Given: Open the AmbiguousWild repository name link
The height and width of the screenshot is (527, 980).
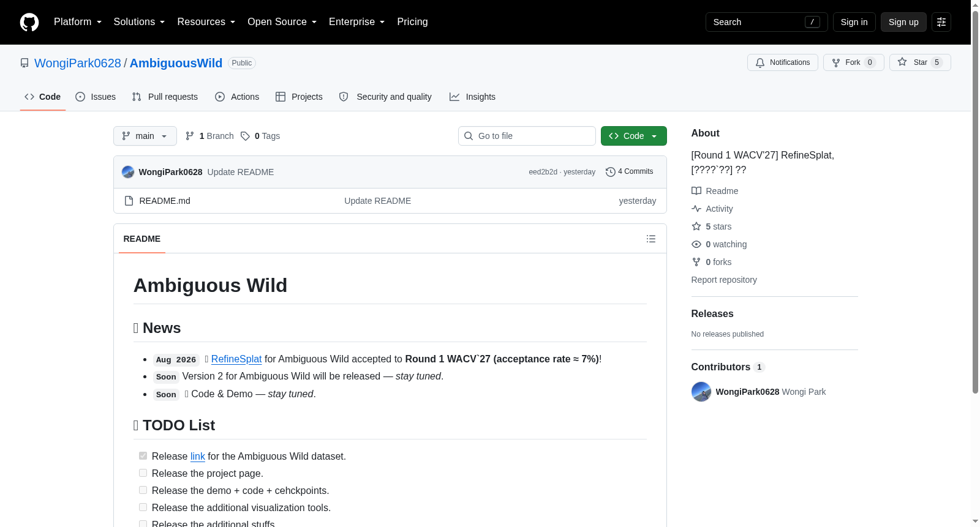Looking at the screenshot, I should (176, 63).
